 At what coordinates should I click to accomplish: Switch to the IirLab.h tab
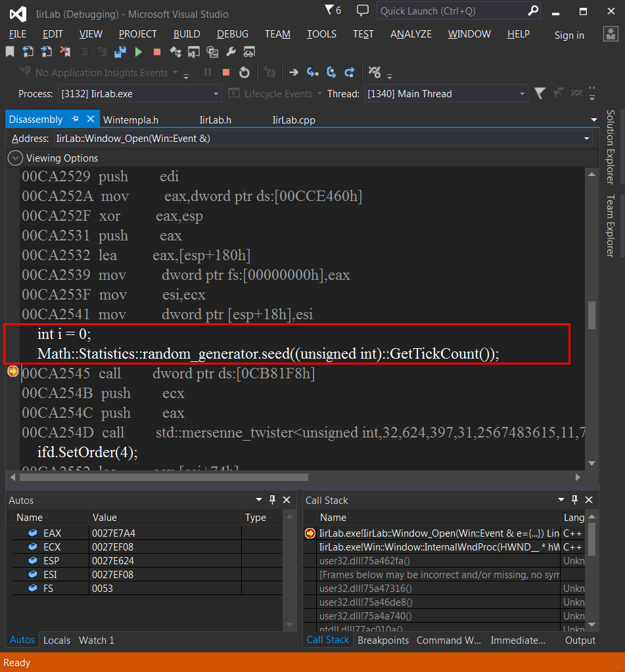click(x=215, y=120)
